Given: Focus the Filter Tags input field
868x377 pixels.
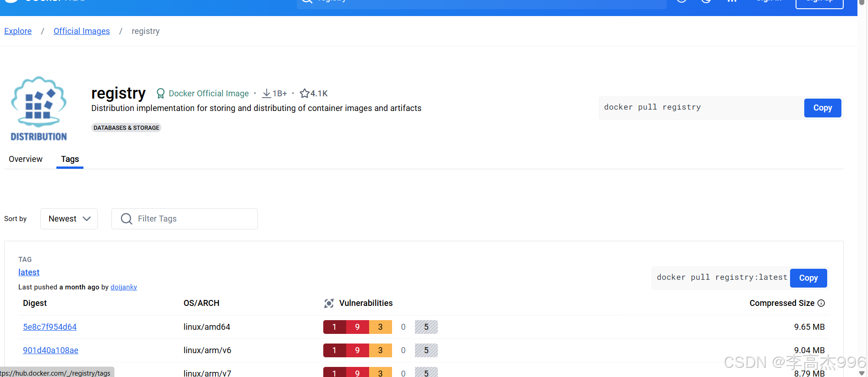Looking at the screenshot, I should pyautogui.click(x=184, y=219).
